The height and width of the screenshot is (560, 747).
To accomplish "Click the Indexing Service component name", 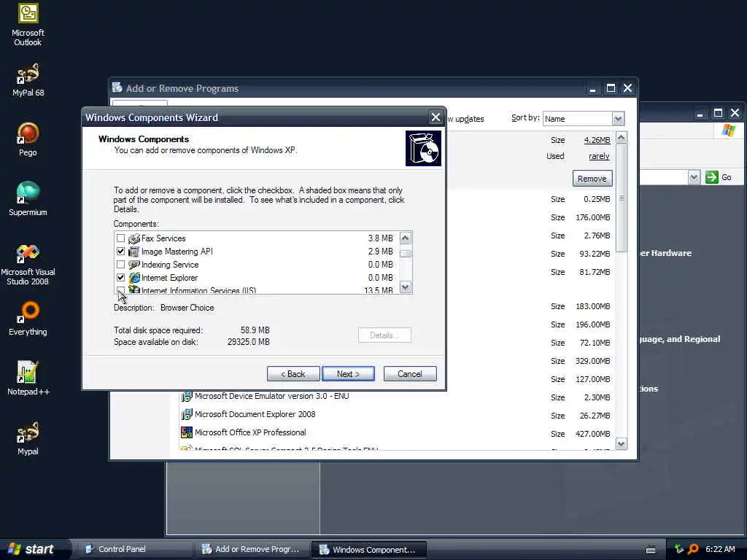I will pyautogui.click(x=170, y=265).
